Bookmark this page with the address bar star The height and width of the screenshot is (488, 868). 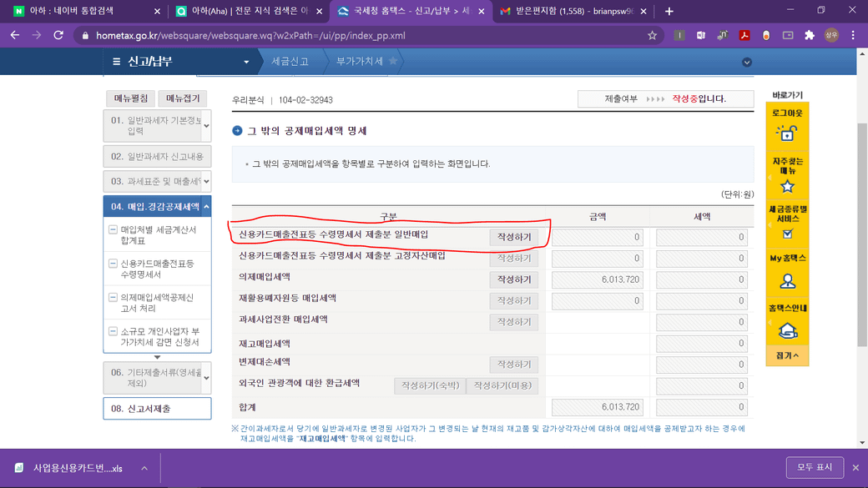[x=652, y=35]
